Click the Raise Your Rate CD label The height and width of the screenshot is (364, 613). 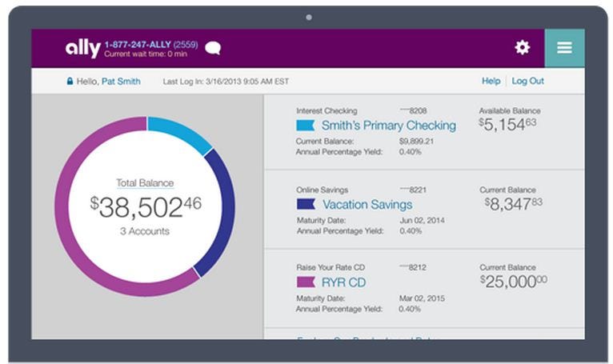click(331, 267)
